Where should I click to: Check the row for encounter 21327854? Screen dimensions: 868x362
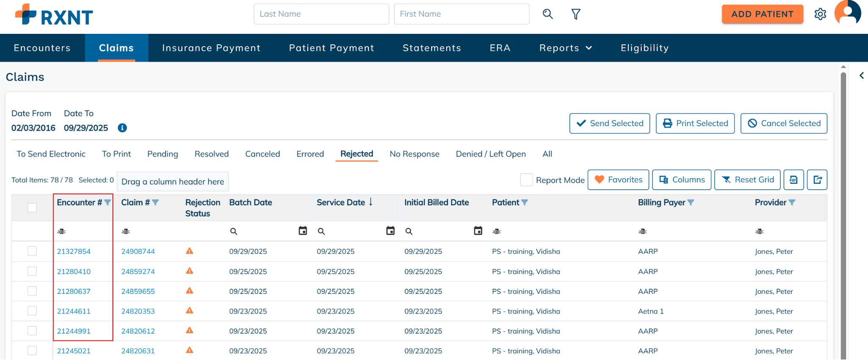click(x=32, y=251)
